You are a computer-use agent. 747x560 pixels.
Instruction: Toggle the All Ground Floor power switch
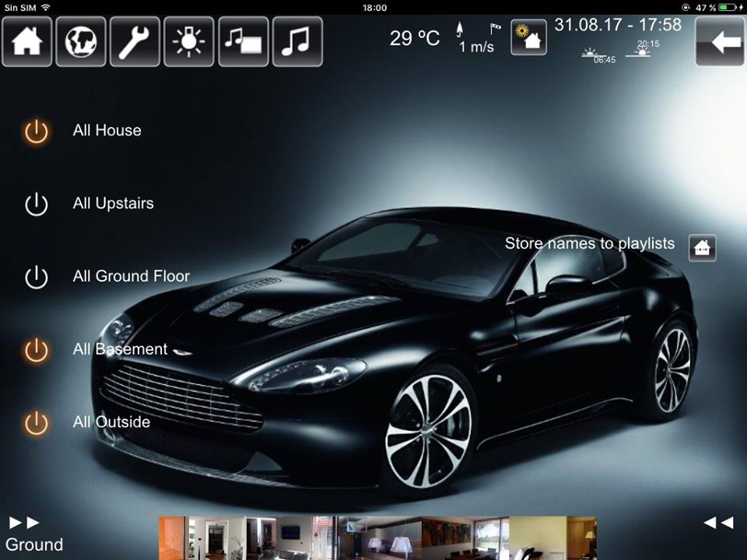pyautogui.click(x=37, y=277)
